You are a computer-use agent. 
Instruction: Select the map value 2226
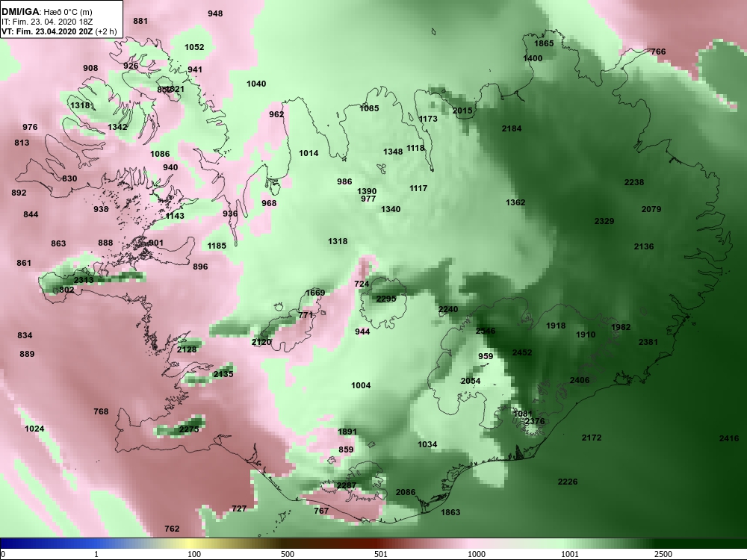[x=568, y=482]
